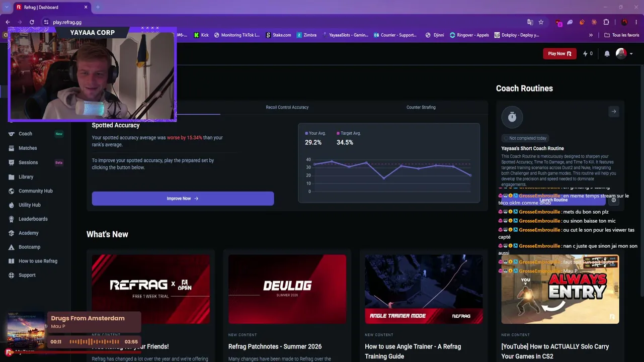The height and width of the screenshot is (362, 644).
Task: Open Academy graduation cap icon
Action: click(11, 233)
